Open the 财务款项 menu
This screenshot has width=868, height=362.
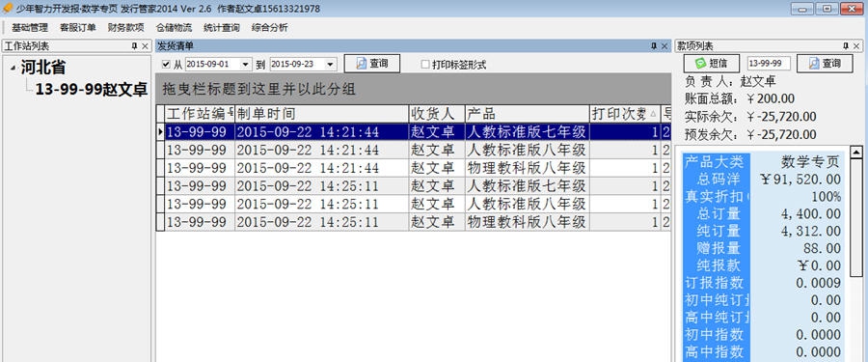point(125,28)
